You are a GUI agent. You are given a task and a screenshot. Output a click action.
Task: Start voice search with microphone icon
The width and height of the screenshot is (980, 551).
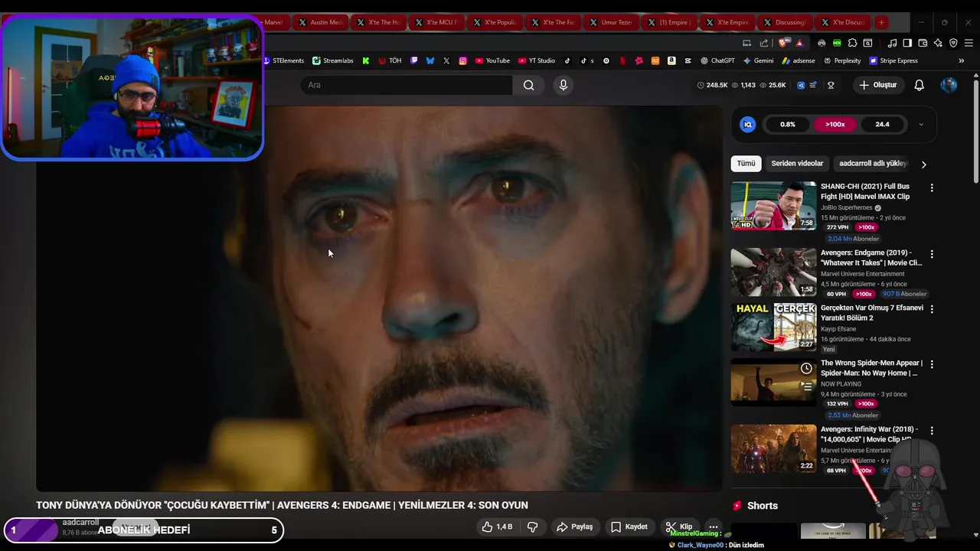[563, 85]
